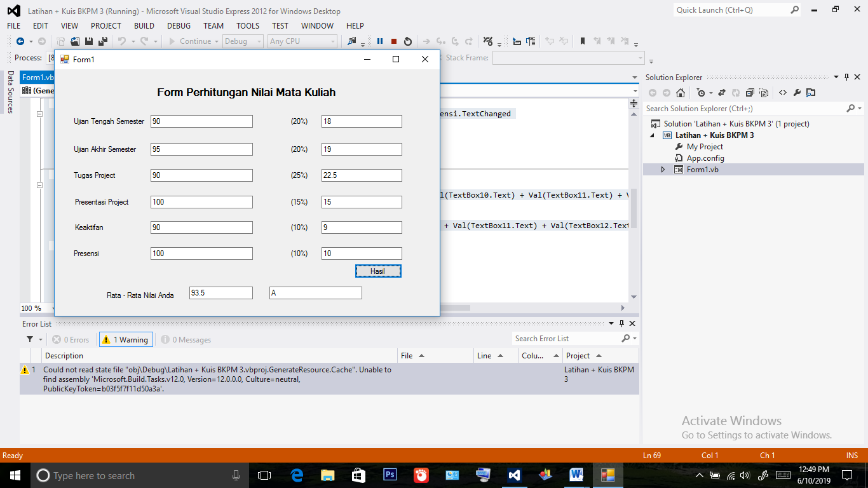
Task: Collapse the Latihan + Kuis BKPM 3 project node
Action: [652, 135]
